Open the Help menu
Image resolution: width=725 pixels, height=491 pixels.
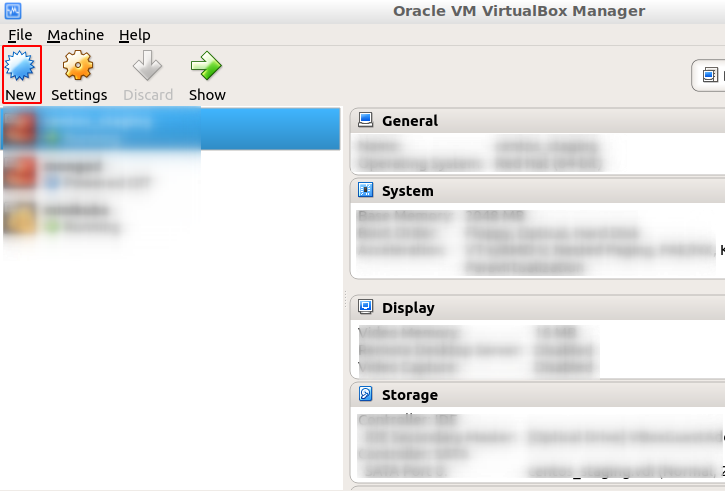134,35
